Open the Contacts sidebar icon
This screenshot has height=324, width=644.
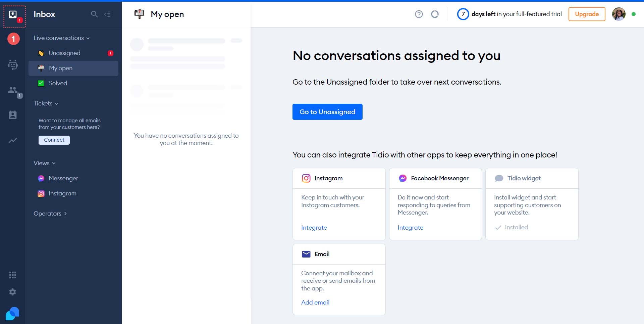point(13,114)
